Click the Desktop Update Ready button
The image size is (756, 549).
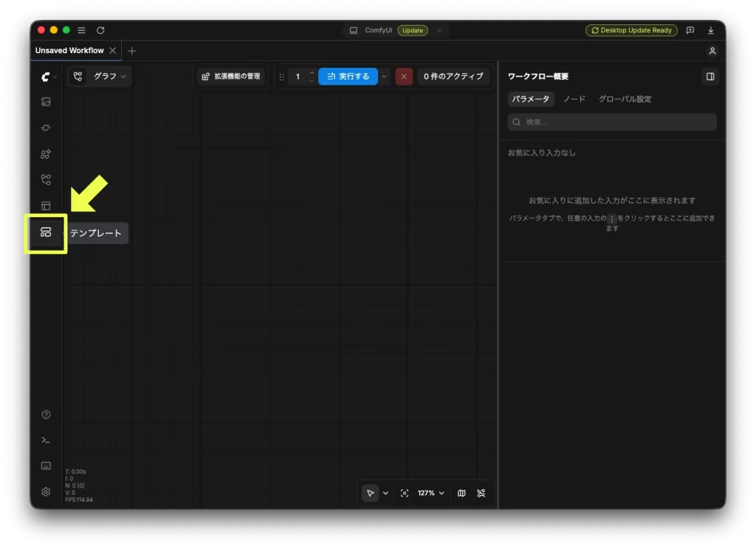click(631, 30)
